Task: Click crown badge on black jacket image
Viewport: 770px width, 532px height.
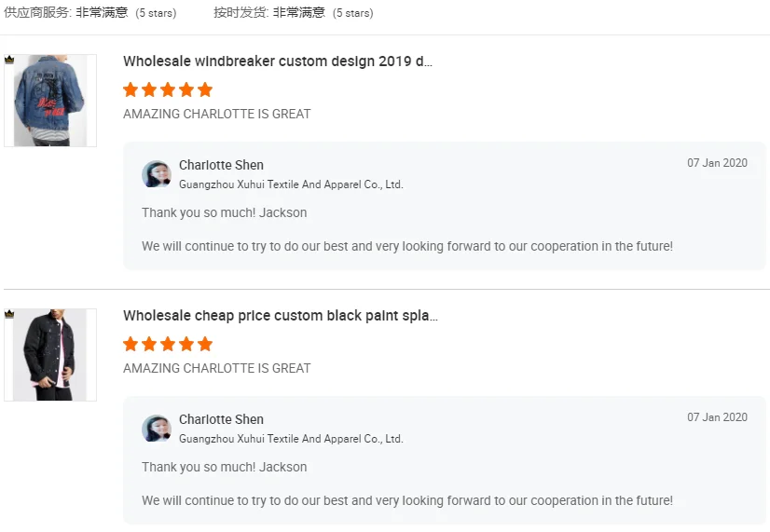Action: click(x=9, y=314)
